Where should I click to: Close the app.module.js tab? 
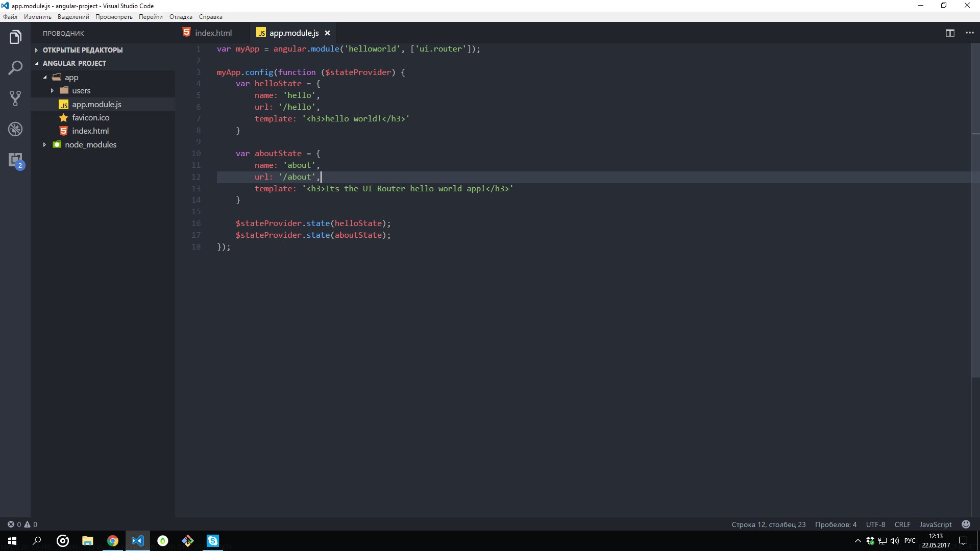328,33
